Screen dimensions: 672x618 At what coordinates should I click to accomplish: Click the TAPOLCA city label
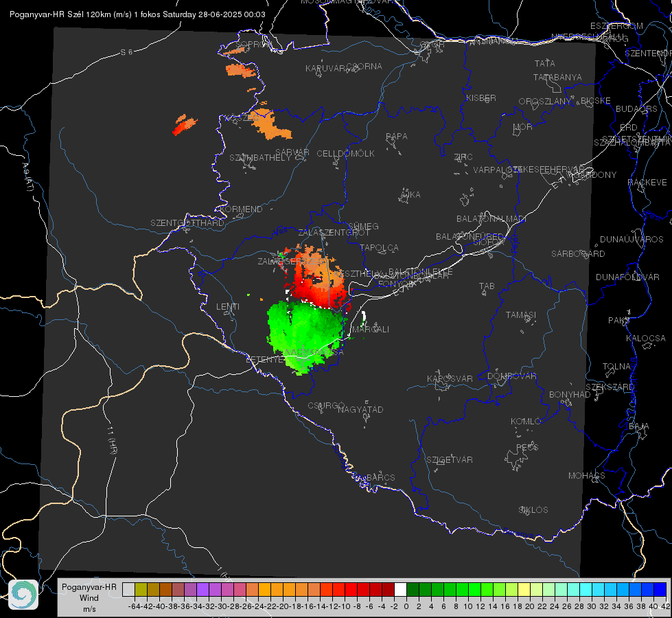[380, 247]
